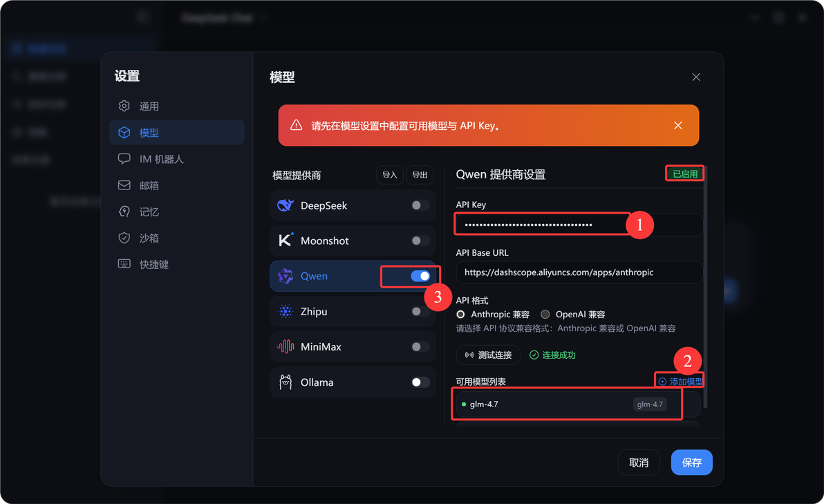Open the IM 机器人 settings section

pyautogui.click(x=176, y=159)
